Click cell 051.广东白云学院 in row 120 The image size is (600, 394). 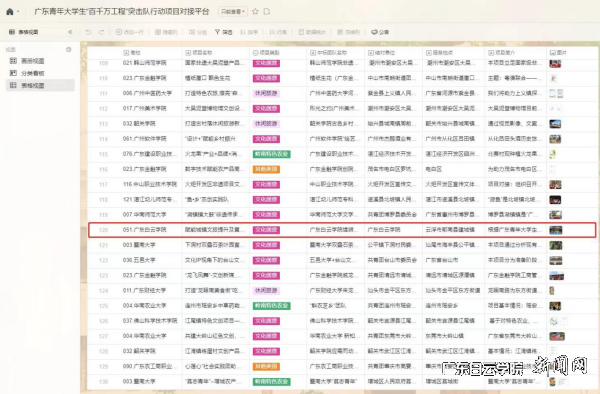point(145,230)
